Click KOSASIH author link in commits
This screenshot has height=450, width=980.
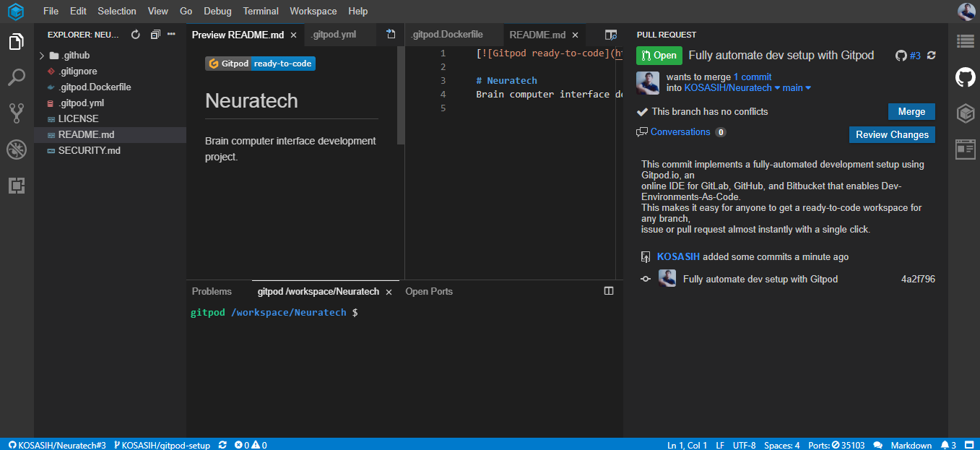coord(678,257)
